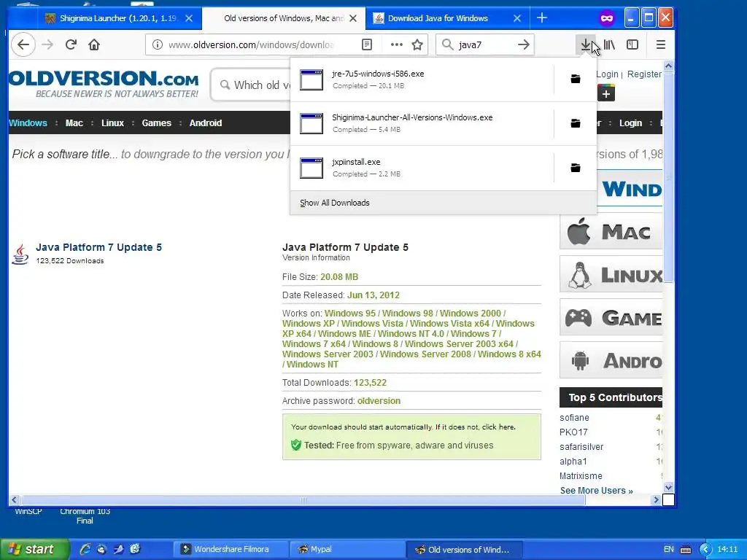747x560 pixels.
Task: Click the Linux penguin sidebar banner
Action: [611, 274]
